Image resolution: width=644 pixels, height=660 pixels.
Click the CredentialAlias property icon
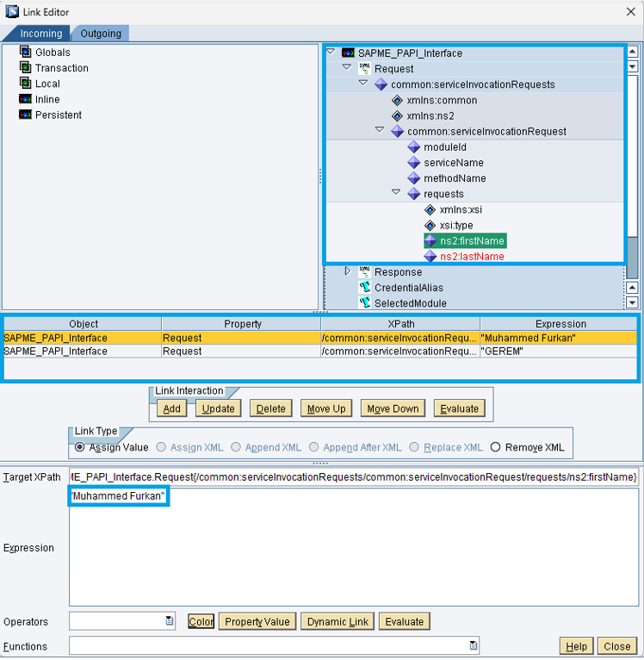click(x=364, y=288)
